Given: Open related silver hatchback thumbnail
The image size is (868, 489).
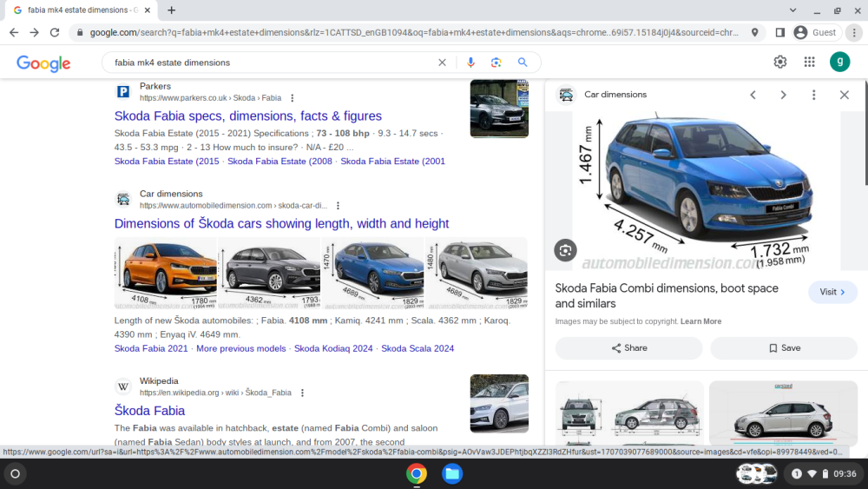Looking at the screenshot, I should coord(783,413).
